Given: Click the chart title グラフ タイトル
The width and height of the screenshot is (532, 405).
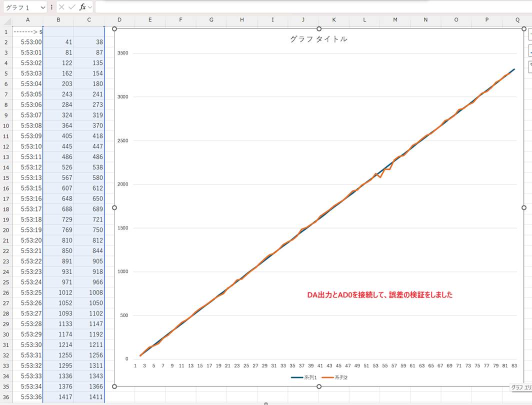Looking at the screenshot, I should (318, 39).
